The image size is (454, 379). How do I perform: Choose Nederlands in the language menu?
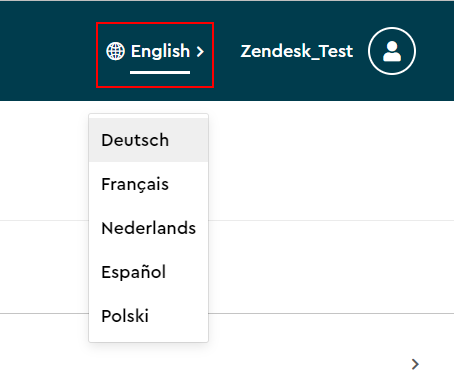[x=148, y=228]
